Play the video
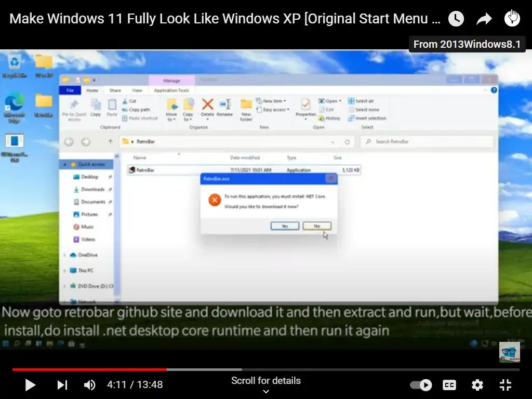The width and height of the screenshot is (532, 399). click(x=30, y=385)
